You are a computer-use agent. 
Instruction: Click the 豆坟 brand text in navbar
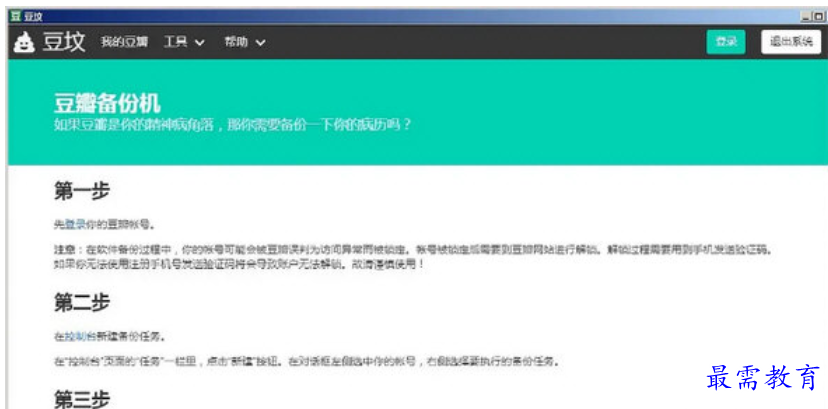tap(63, 42)
